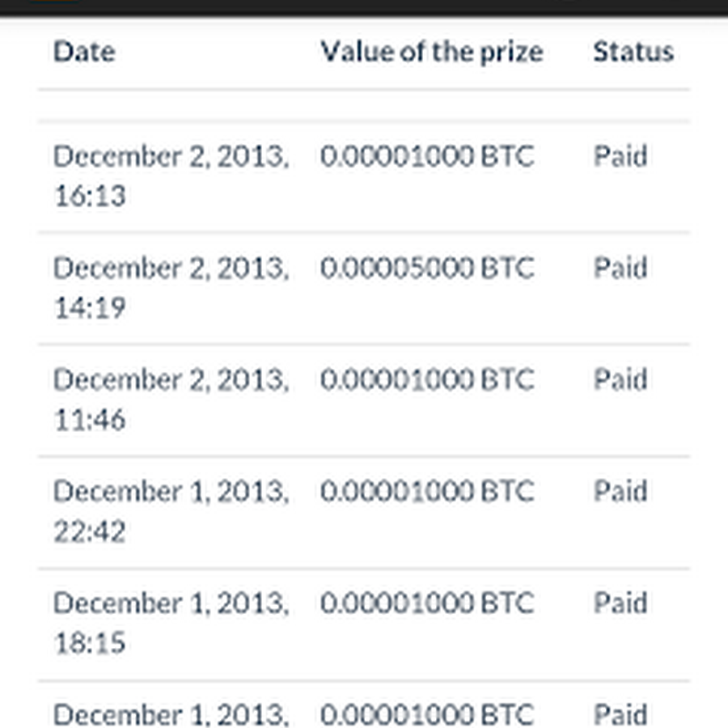Click Paid status for the 18:15 entry
Screen dimensions: 728x728
click(620, 603)
